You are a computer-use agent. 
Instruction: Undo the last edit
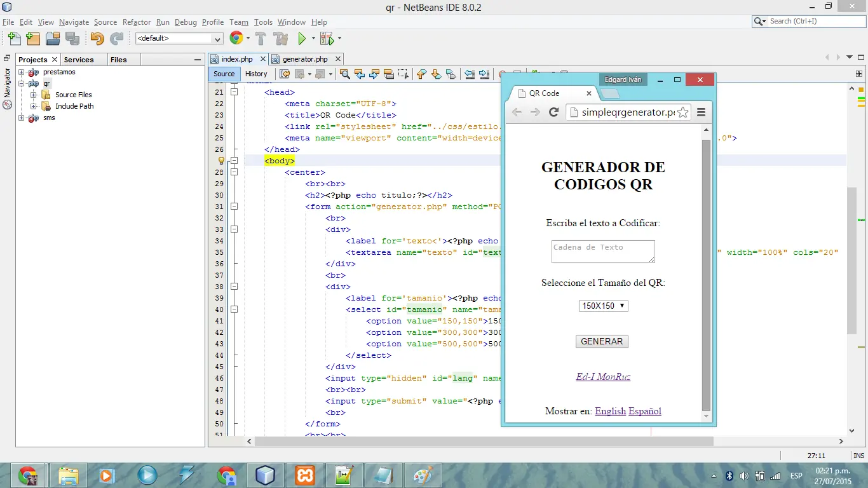pos(98,38)
